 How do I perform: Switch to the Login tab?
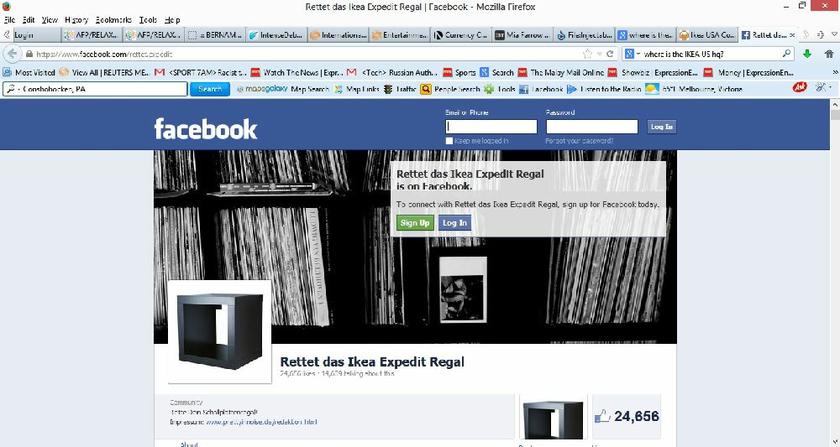35,35
